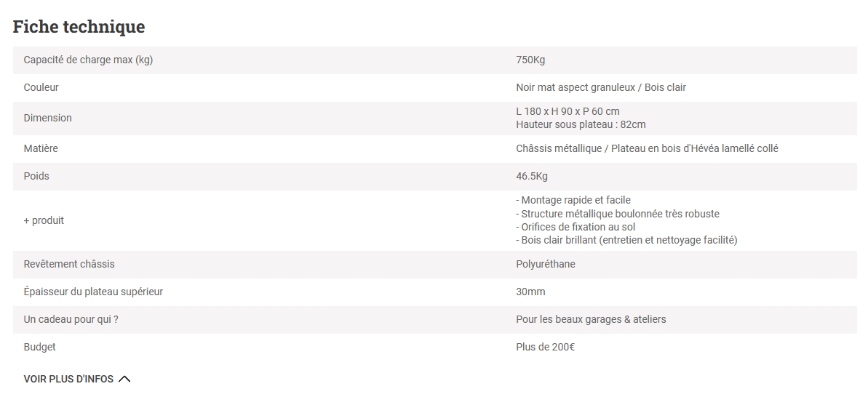Image resolution: width=868 pixels, height=397 pixels.
Task: Click the 750Kg load capacity value
Action: [530, 60]
